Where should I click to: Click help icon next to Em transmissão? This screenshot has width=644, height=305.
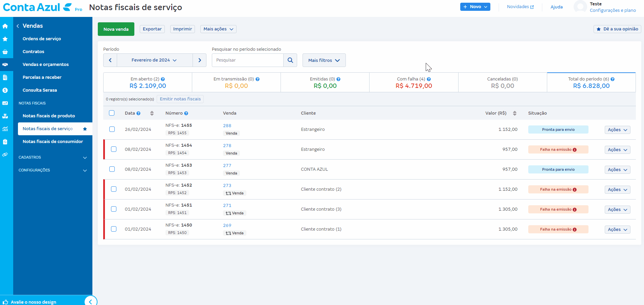(x=258, y=79)
